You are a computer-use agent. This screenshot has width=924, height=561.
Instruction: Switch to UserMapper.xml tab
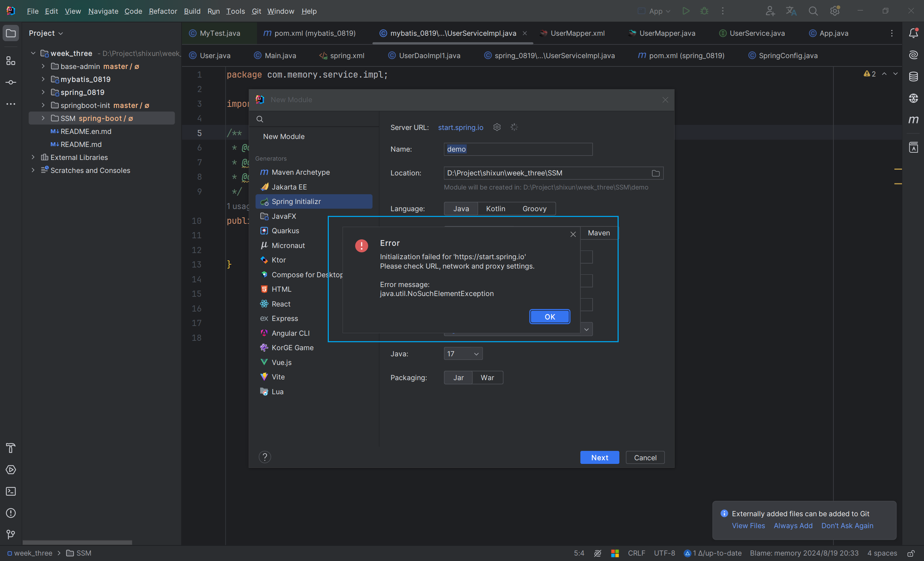coord(572,33)
